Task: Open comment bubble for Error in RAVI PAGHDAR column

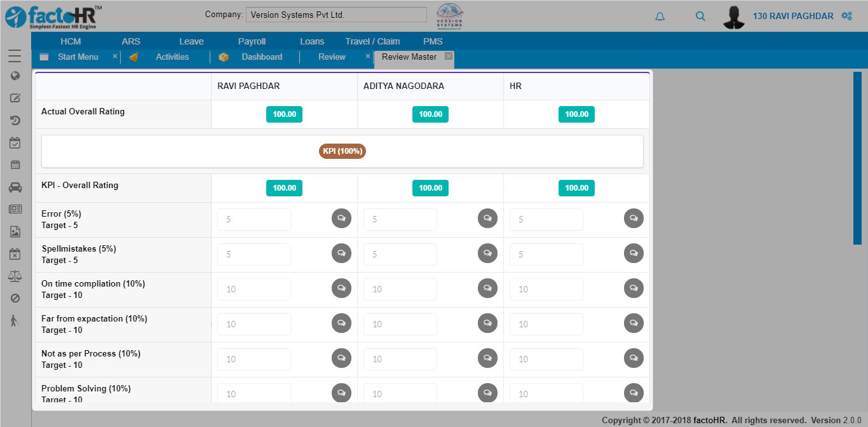Action: tap(341, 218)
